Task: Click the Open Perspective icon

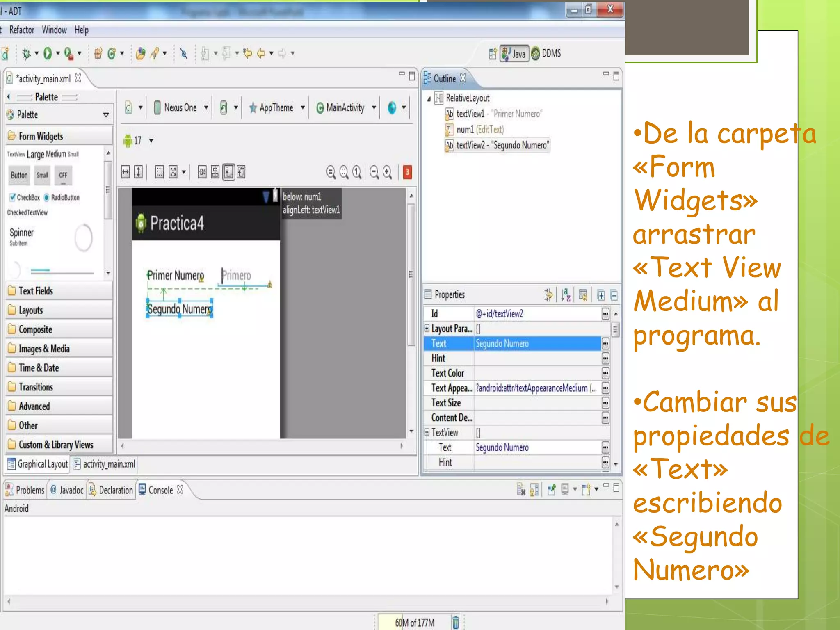Action: [x=493, y=54]
